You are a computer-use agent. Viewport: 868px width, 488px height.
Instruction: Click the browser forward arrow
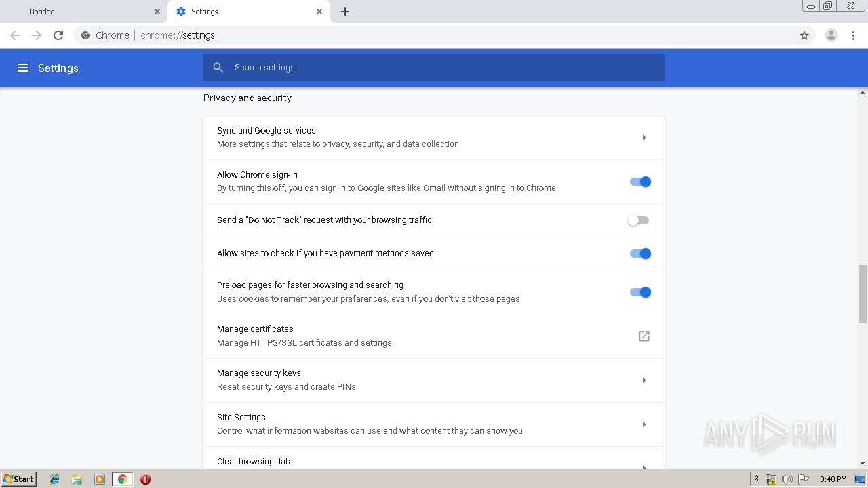[x=37, y=35]
